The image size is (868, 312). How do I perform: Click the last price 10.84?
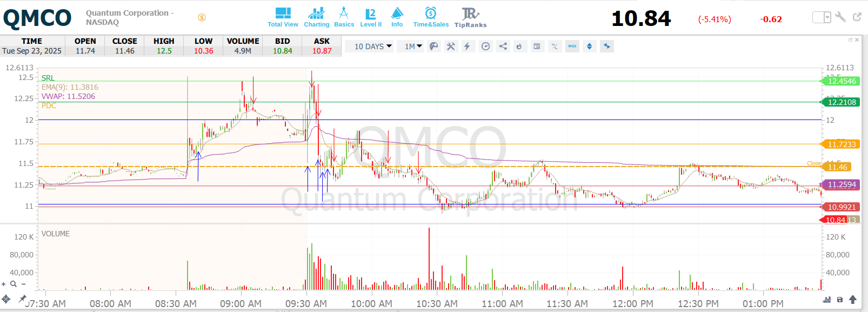tap(641, 19)
